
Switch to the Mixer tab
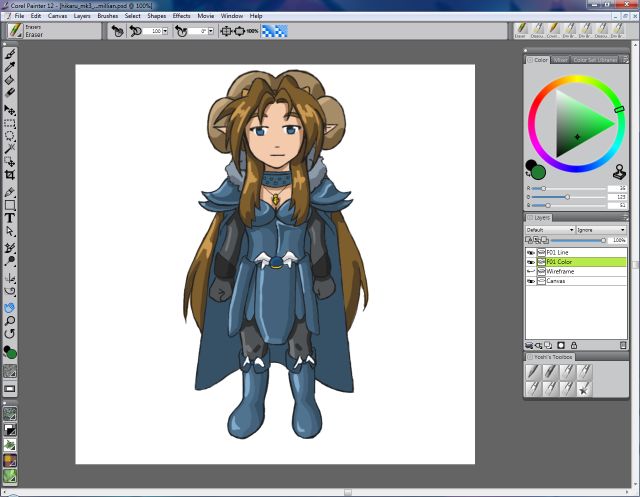pyautogui.click(x=560, y=60)
